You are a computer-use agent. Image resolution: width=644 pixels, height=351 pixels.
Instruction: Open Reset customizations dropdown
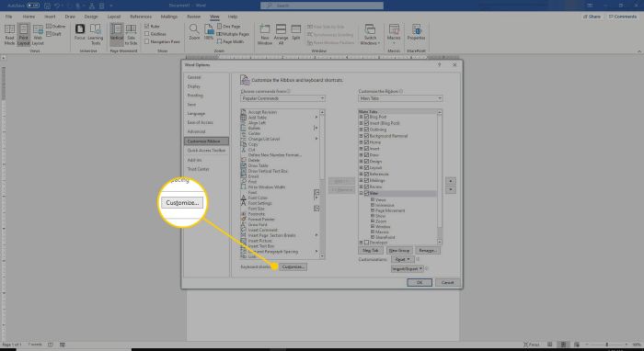(x=402, y=259)
